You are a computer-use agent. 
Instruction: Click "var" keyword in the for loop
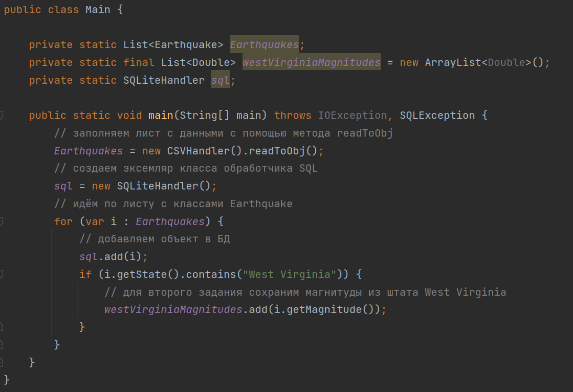(x=95, y=221)
